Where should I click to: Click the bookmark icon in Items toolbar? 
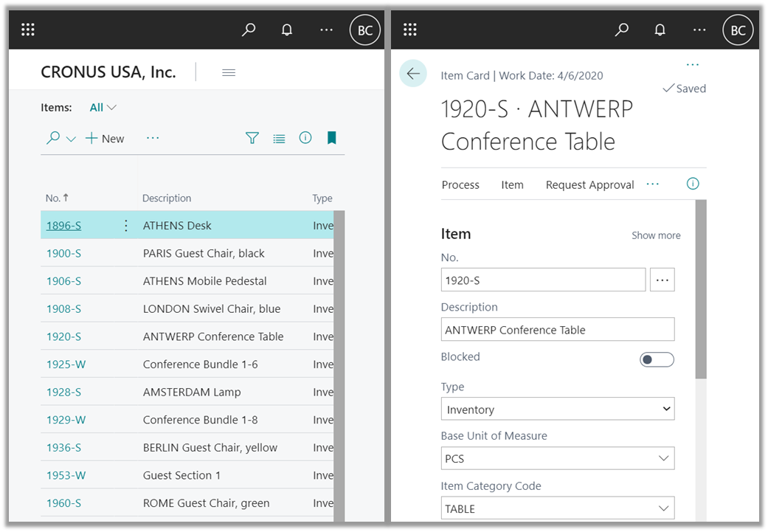point(332,138)
